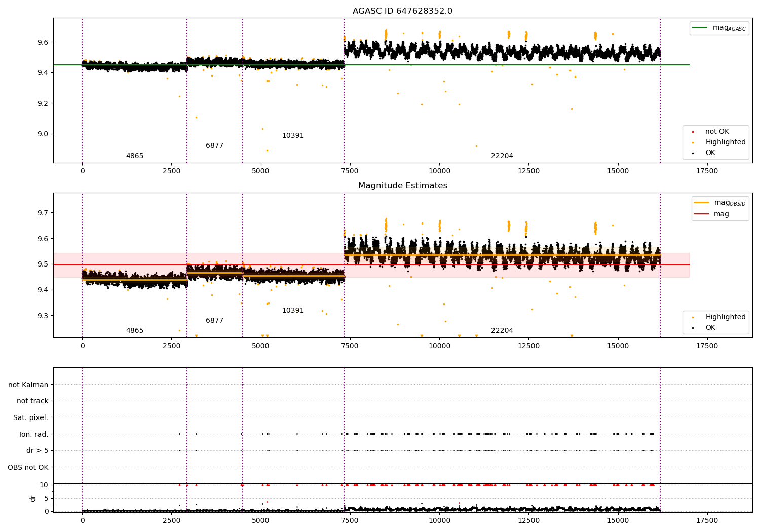Click the "2500" x-tick under the middle plot
Screen dimensions: 760x532
[172, 346]
